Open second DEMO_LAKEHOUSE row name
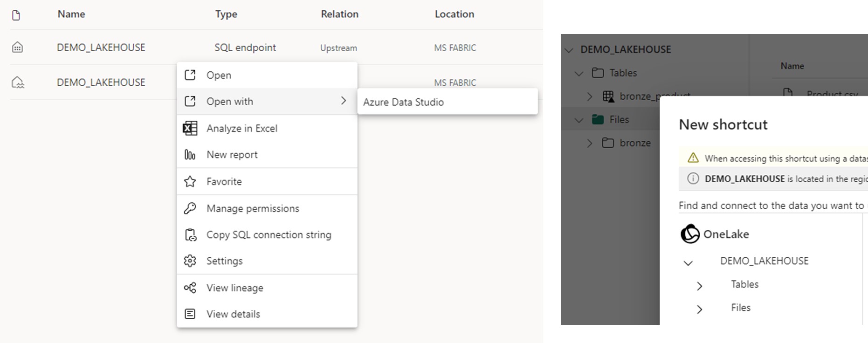Screen dimensions: 868x343 (101, 82)
